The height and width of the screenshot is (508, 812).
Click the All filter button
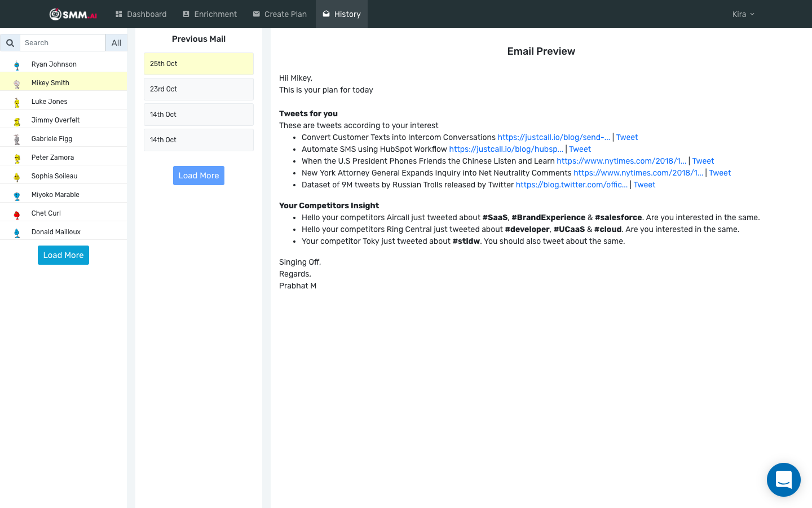(x=116, y=43)
